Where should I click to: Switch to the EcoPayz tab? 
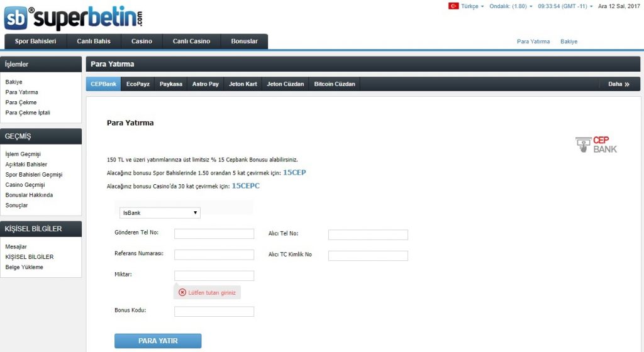pyautogui.click(x=138, y=84)
